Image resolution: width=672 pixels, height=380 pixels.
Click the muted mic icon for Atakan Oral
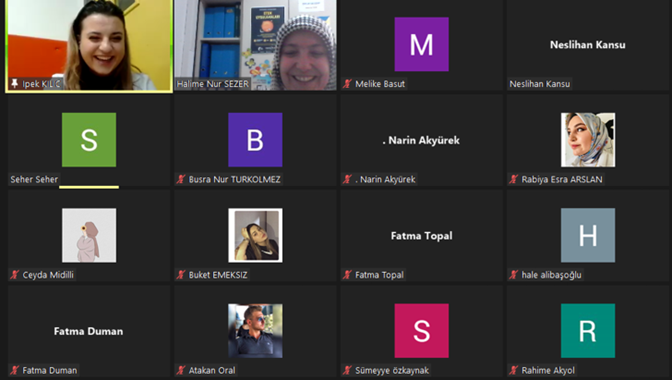pyautogui.click(x=181, y=371)
